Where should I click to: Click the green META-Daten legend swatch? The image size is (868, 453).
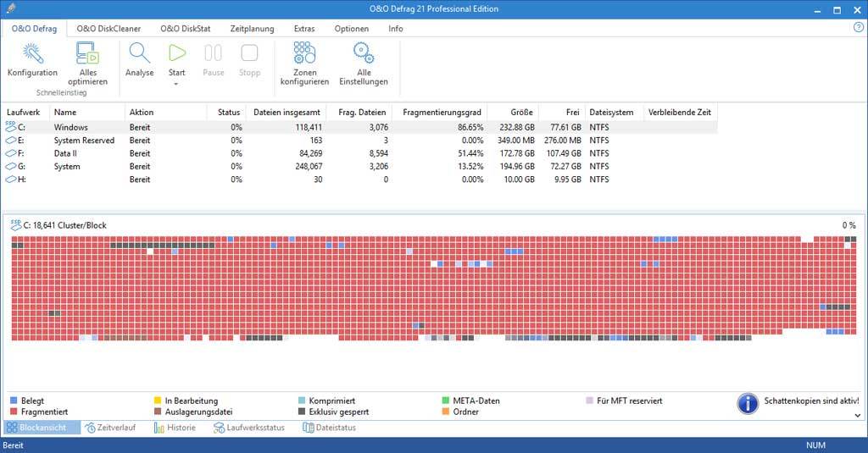[x=446, y=401]
